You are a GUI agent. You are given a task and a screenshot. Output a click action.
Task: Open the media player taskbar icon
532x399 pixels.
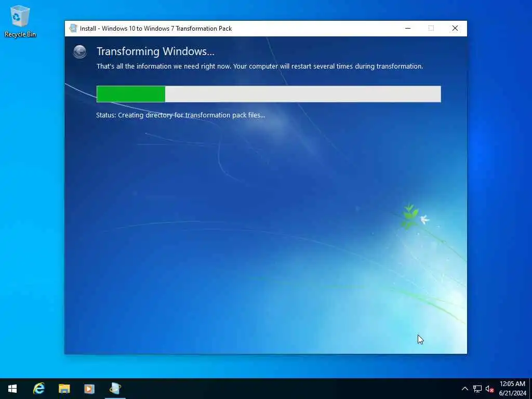coord(89,389)
